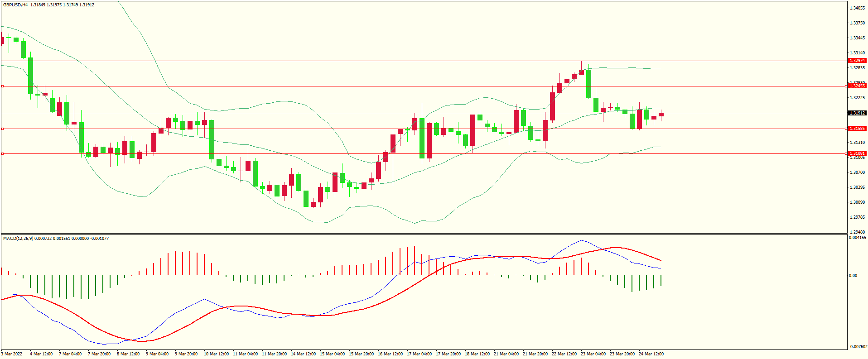868x359 pixels.
Task: Click the 8 Mar 12:00 time label
Action: pos(128,354)
